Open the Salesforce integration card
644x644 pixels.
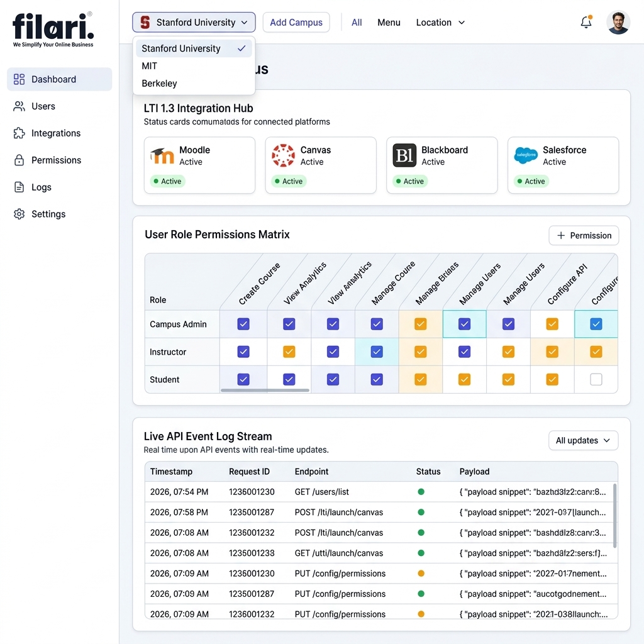pos(563,165)
